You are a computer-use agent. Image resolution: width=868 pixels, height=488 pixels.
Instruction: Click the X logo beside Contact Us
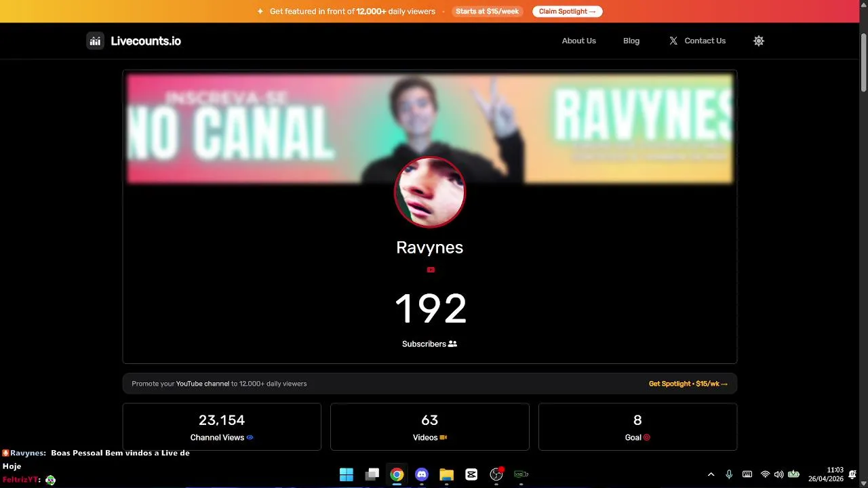tap(673, 41)
